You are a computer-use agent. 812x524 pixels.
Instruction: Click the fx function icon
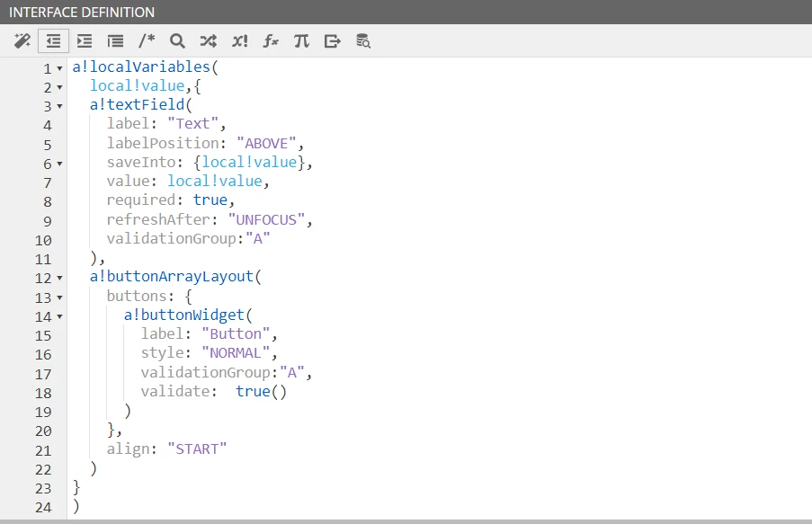271,41
